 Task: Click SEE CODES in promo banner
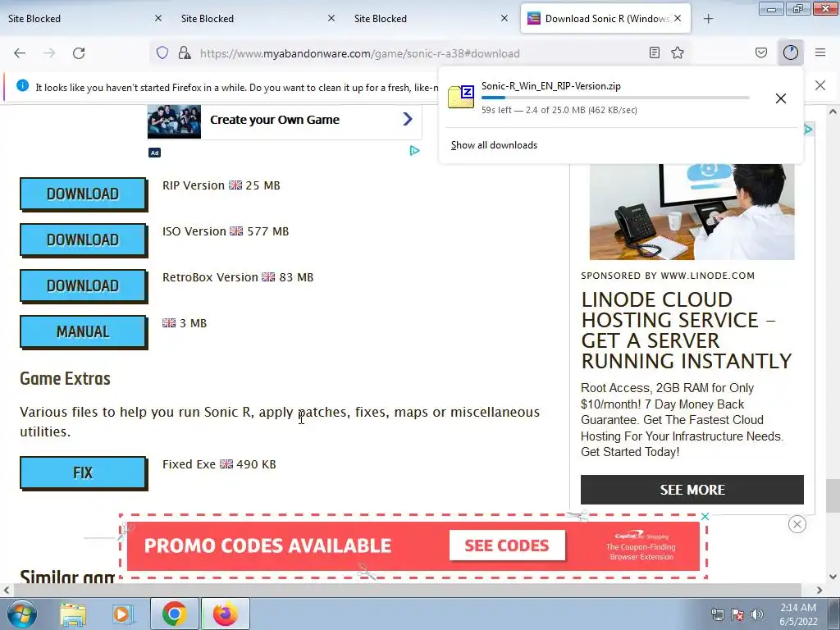coord(507,546)
